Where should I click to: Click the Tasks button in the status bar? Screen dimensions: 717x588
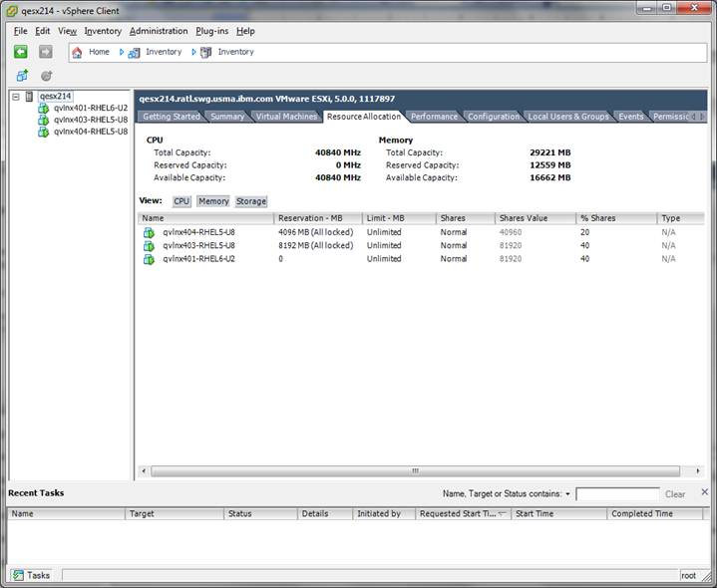(x=31, y=575)
